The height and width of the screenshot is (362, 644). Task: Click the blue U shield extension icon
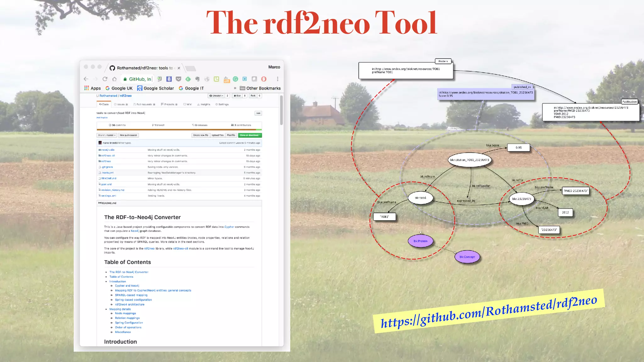pos(169,79)
